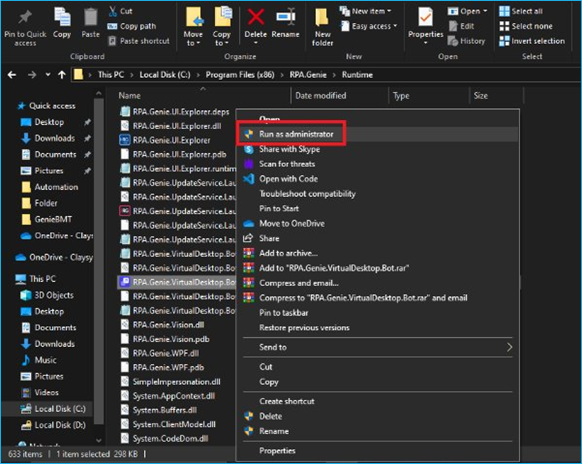
Task: Click Edit in the ribbon
Action: [461, 26]
